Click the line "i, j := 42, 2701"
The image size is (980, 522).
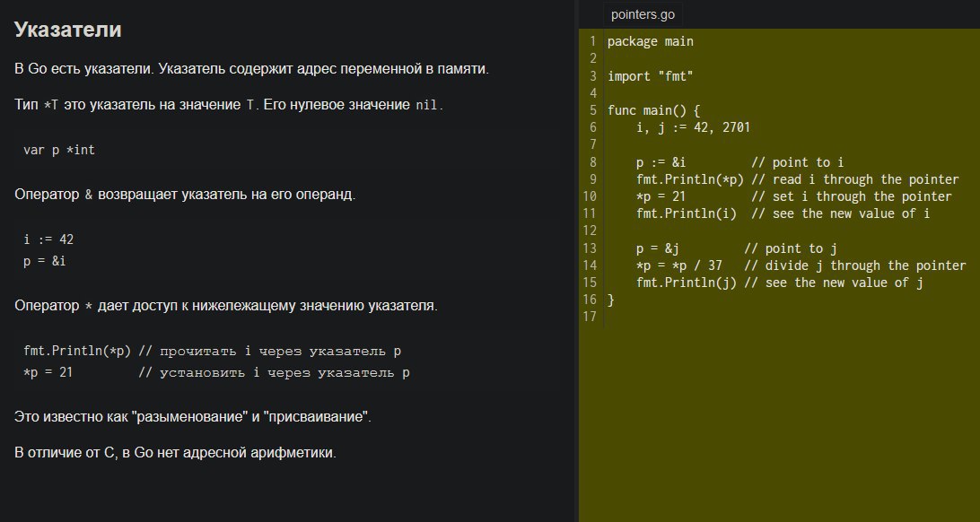click(693, 128)
